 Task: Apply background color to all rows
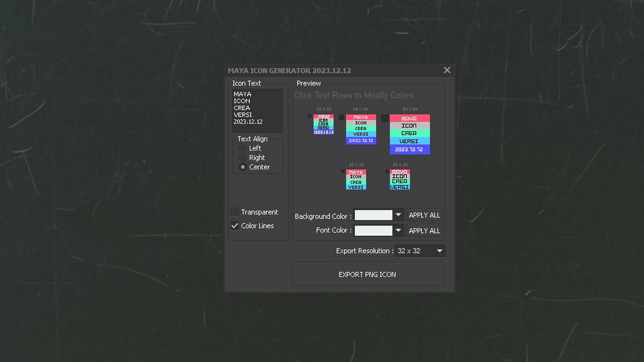(424, 215)
